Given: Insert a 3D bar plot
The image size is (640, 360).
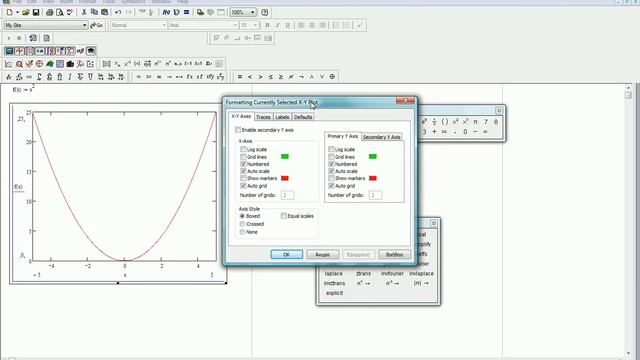Looking at the screenshot, I should [70, 64].
